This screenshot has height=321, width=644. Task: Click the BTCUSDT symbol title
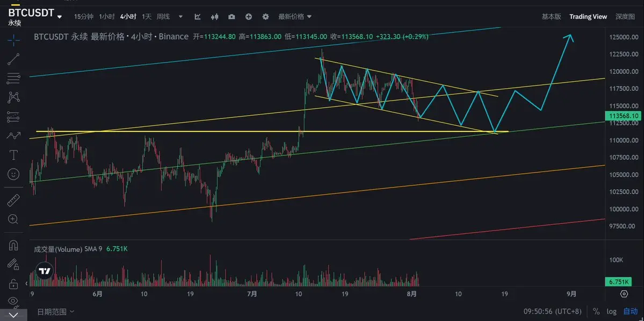click(x=31, y=13)
